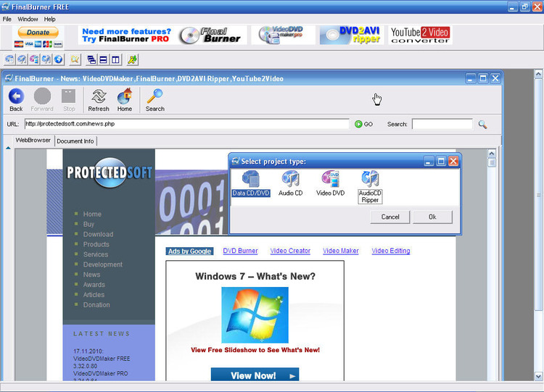This screenshot has height=392, width=544.
Task: Click the green GO button
Action: (363, 124)
